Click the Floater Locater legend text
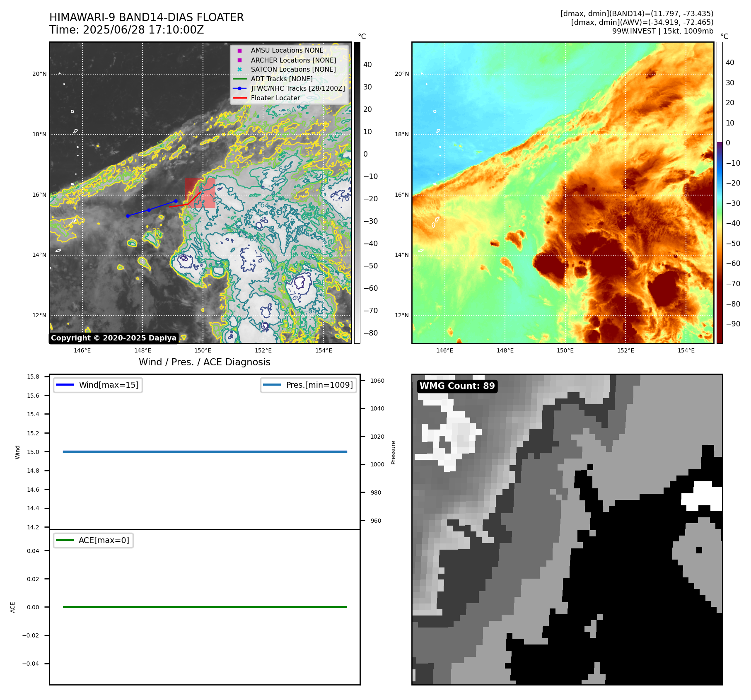This screenshot has width=751, height=700. pyautogui.click(x=275, y=98)
